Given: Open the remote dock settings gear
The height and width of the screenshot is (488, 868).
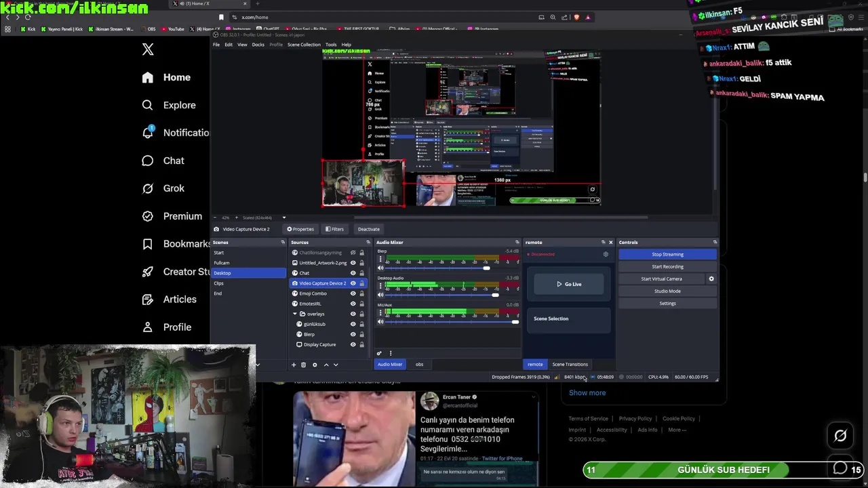Looking at the screenshot, I should click(x=606, y=254).
